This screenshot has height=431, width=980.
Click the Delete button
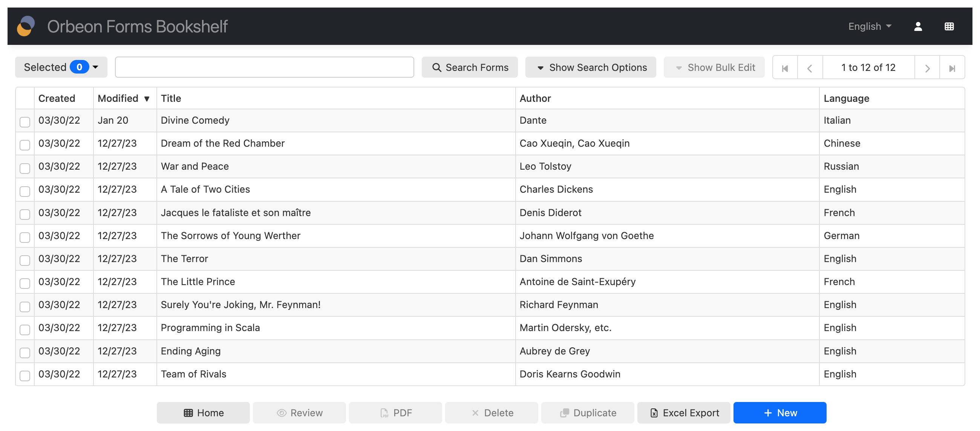(x=492, y=413)
